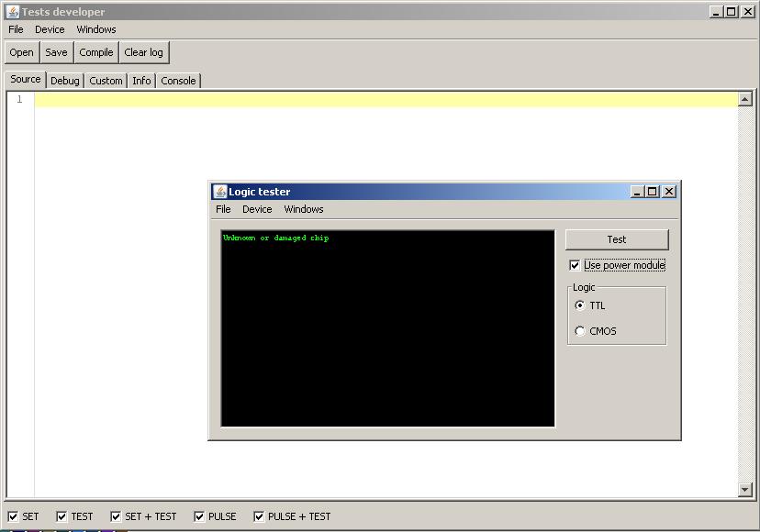
Task: Expand the Windows menu in Tests developer
Action: tap(96, 29)
